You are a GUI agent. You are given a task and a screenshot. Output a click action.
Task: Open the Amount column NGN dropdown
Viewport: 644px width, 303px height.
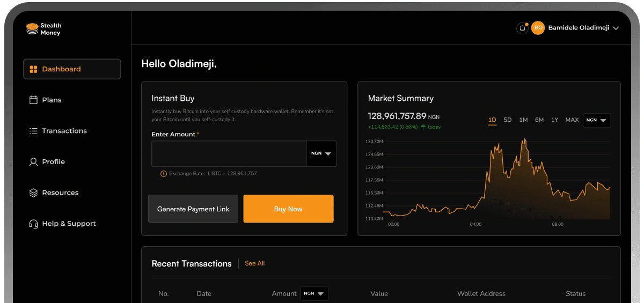(x=314, y=293)
